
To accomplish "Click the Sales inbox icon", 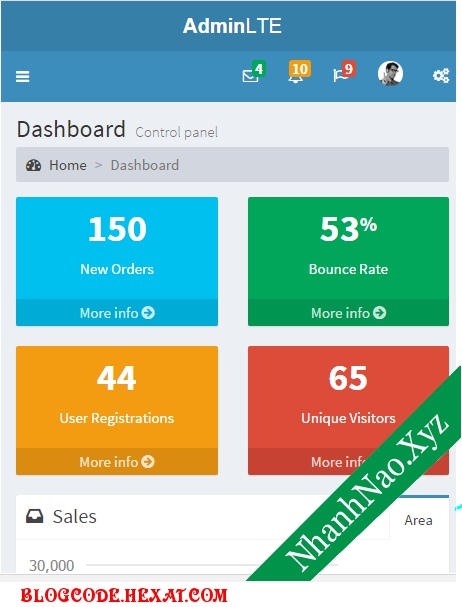I will [34, 516].
